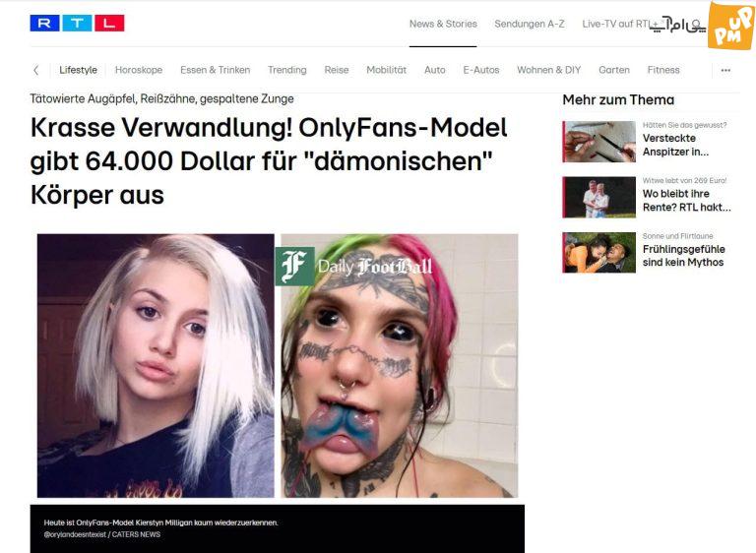756x553 pixels.
Task: Click the RTL logo
Action: [x=77, y=24]
